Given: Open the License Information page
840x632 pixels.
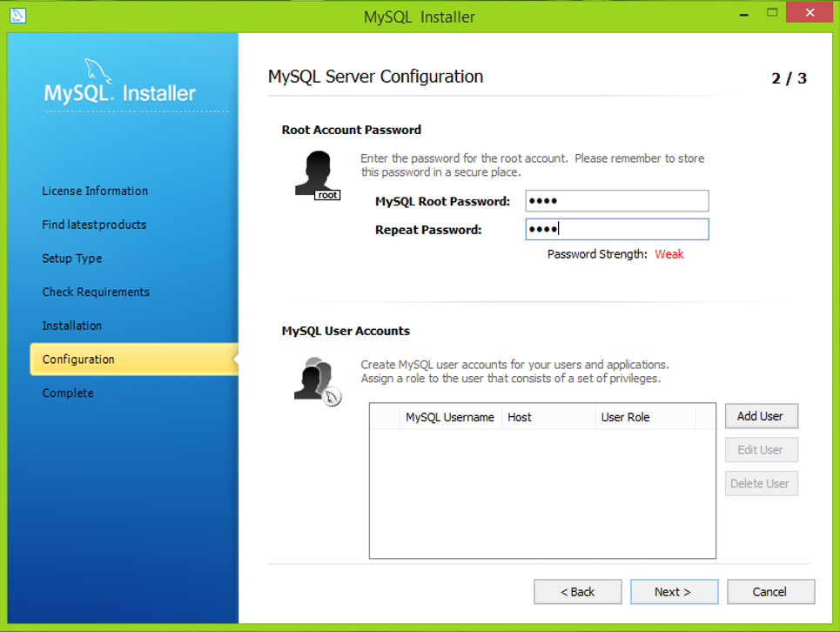Looking at the screenshot, I should tap(94, 191).
